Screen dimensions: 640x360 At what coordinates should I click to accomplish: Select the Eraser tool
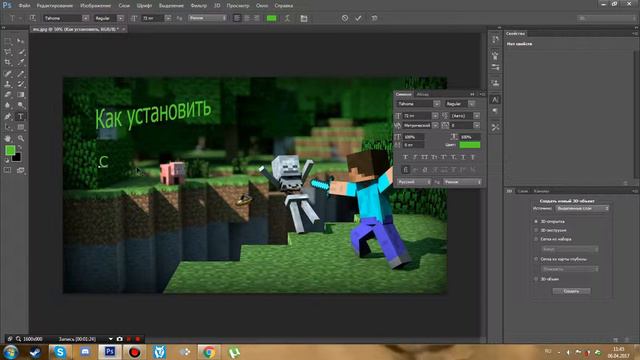point(8,95)
